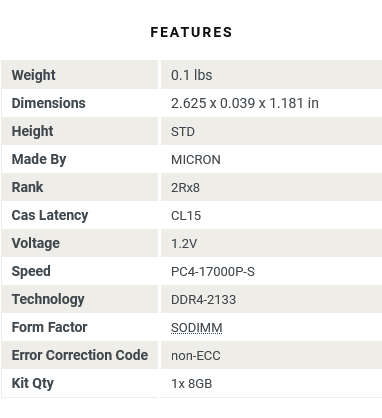Click the FEATURES heading
Screen dimensions: 382x418
(x=191, y=32)
